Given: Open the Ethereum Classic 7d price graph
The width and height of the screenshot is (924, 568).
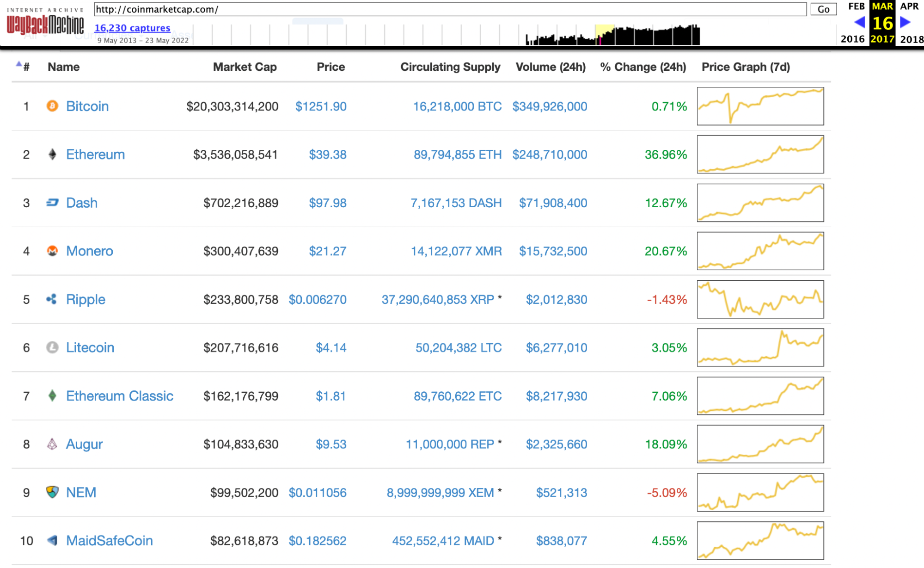Looking at the screenshot, I should [x=760, y=396].
